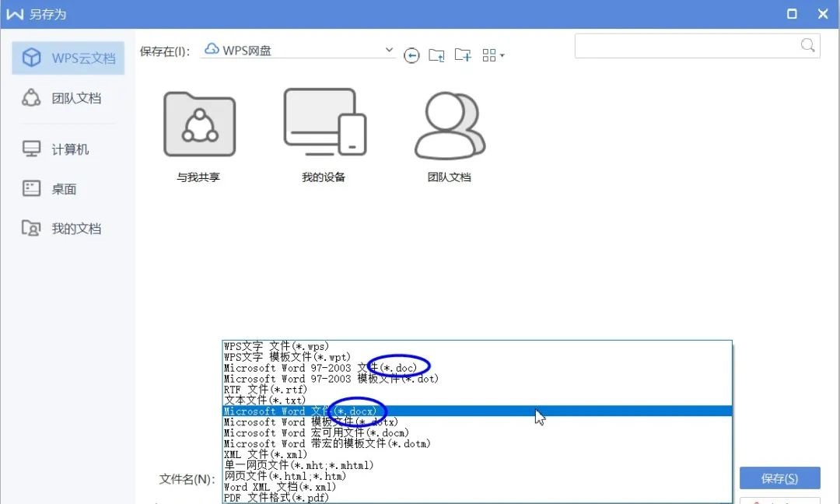
Task: Click the 保存(S) button
Action: (x=779, y=478)
